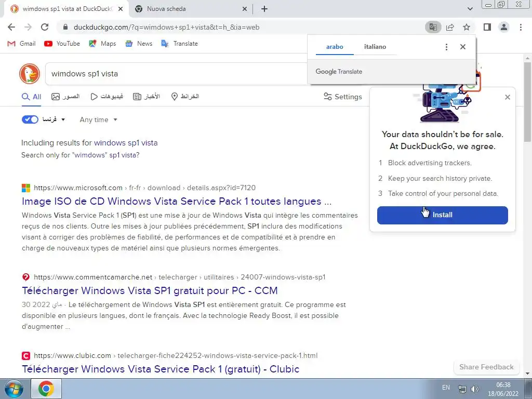Select the All results tab

click(x=31, y=97)
